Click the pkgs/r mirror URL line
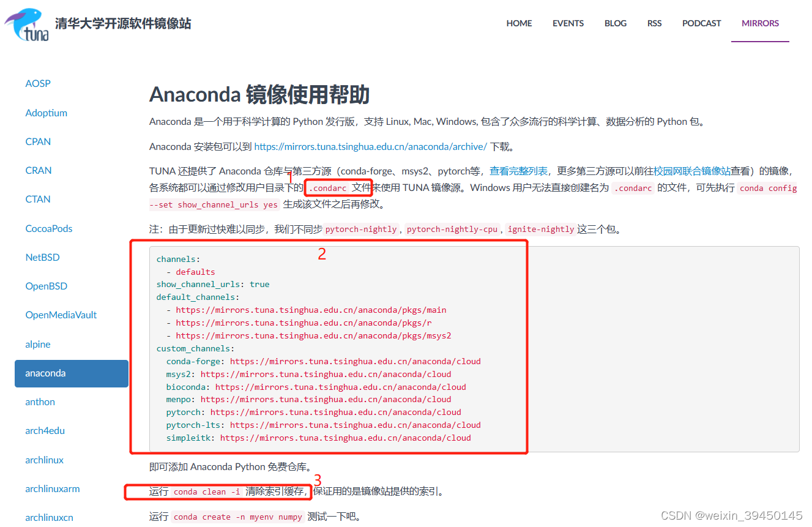The image size is (812, 527). click(x=299, y=323)
